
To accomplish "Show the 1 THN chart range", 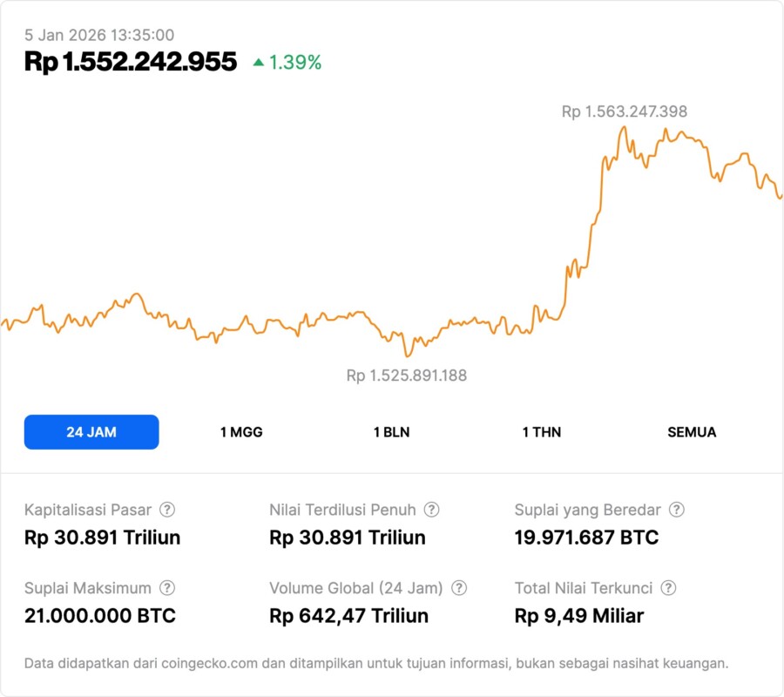I will 542,432.
